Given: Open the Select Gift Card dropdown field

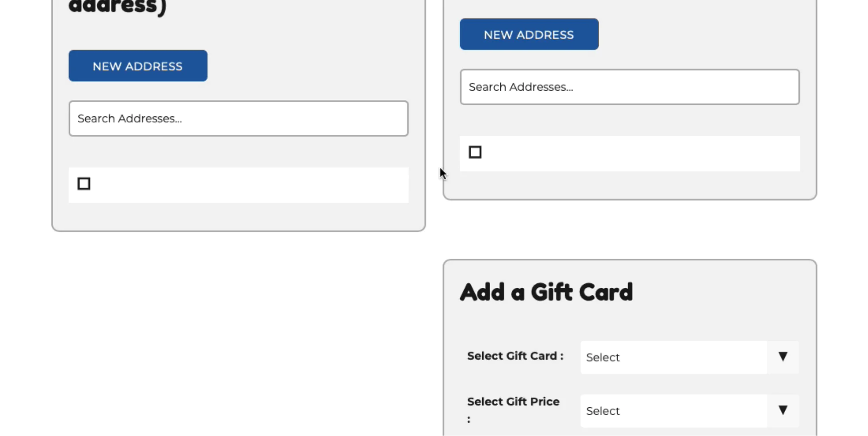Looking at the screenshot, I should point(673,357).
